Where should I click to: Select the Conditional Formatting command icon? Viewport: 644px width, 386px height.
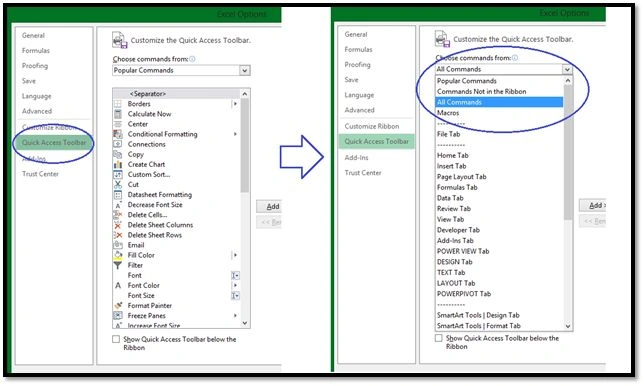point(118,134)
